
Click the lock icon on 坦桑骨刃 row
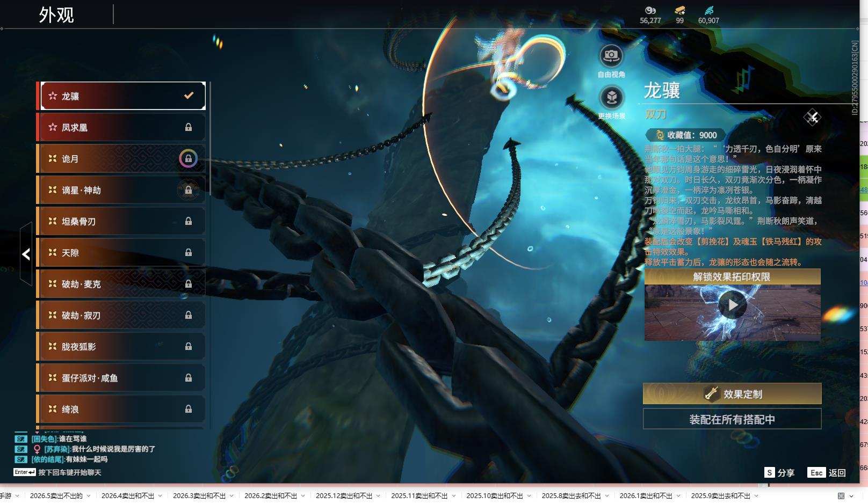click(x=189, y=221)
